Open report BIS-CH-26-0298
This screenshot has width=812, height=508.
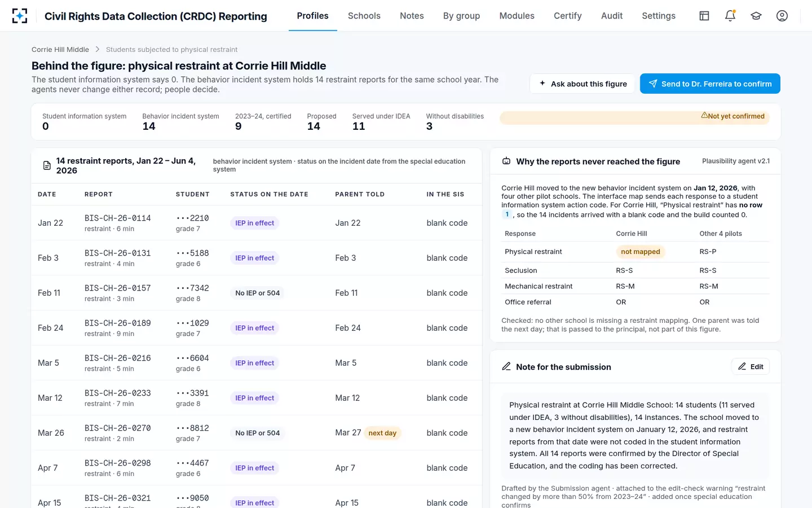118,463
